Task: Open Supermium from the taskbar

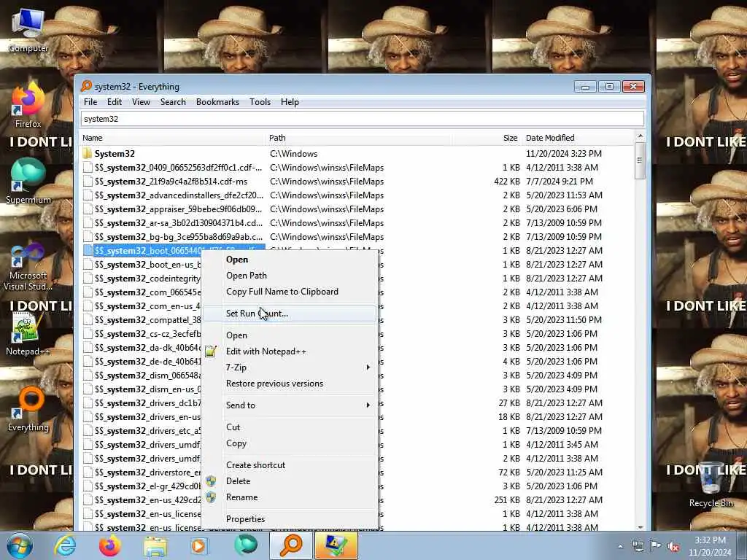Action: (x=245, y=545)
